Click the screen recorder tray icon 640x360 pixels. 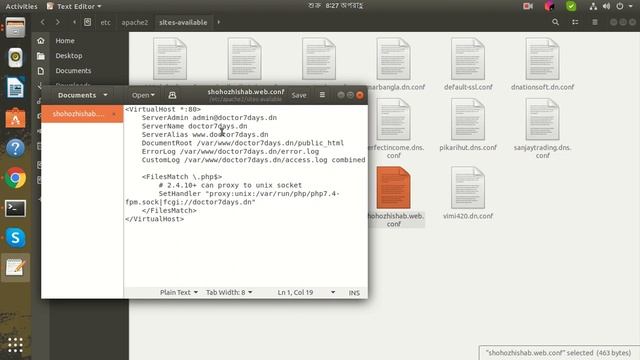click(x=528, y=6)
